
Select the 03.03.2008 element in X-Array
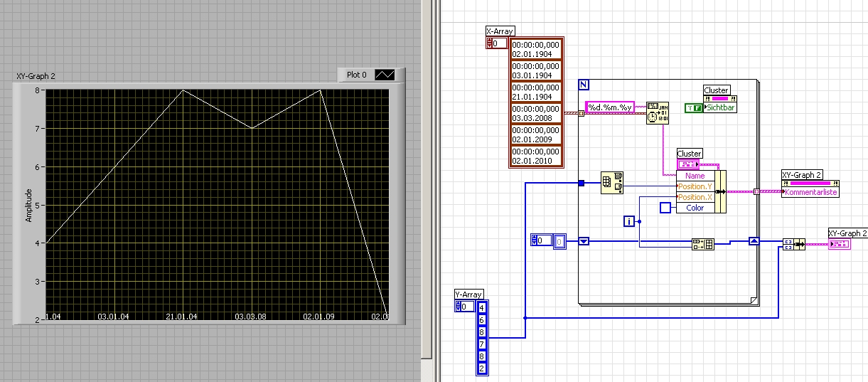tap(537, 113)
